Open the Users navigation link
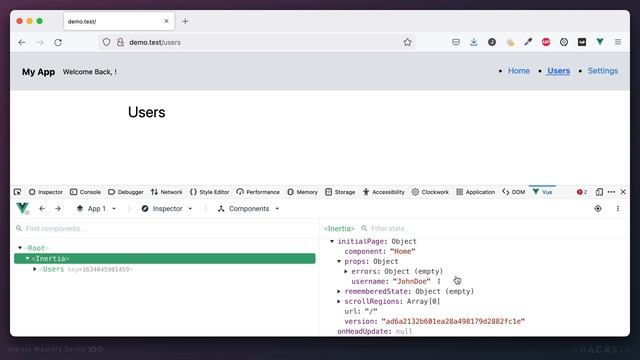Viewport: 640px width, 360px height. pyautogui.click(x=558, y=71)
